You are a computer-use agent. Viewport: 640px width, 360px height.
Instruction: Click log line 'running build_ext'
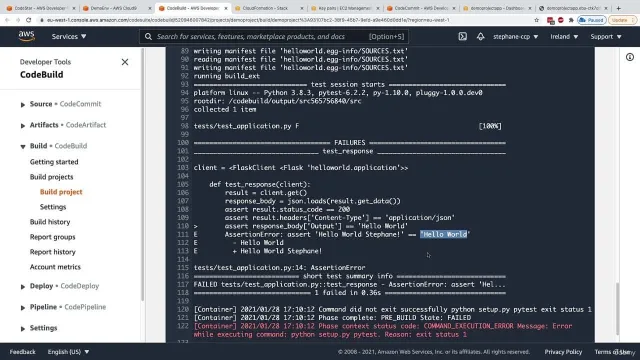coord(227,76)
